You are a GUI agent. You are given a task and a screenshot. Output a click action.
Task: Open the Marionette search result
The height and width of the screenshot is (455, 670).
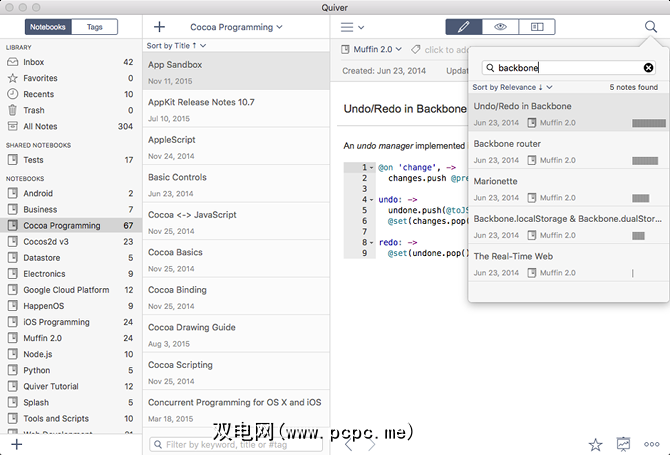(568, 188)
